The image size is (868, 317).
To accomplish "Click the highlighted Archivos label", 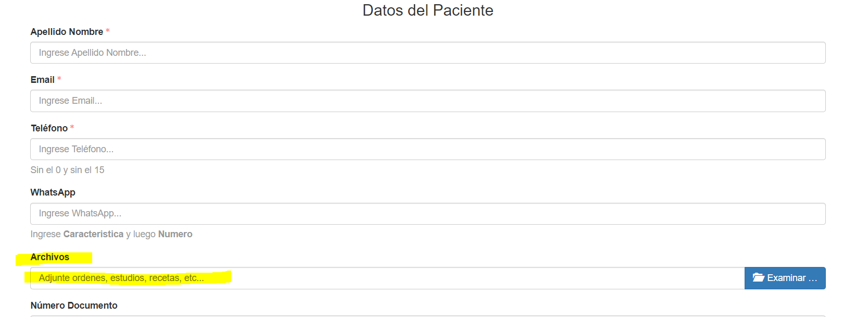I will (x=49, y=257).
